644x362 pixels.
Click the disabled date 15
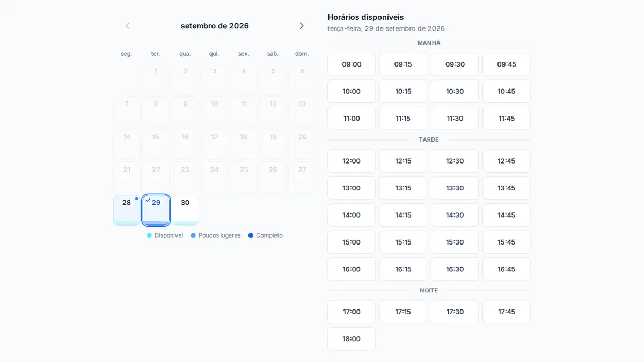pyautogui.click(x=156, y=144)
